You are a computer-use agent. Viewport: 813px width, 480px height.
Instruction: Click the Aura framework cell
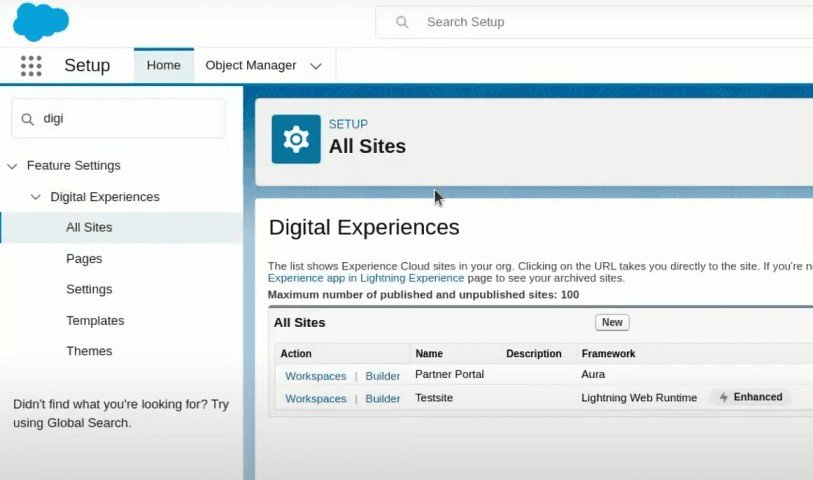coord(593,374)
